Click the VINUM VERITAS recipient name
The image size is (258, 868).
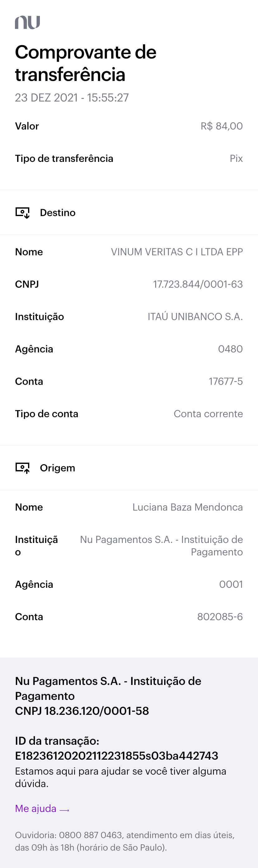(x=177, y=252)
